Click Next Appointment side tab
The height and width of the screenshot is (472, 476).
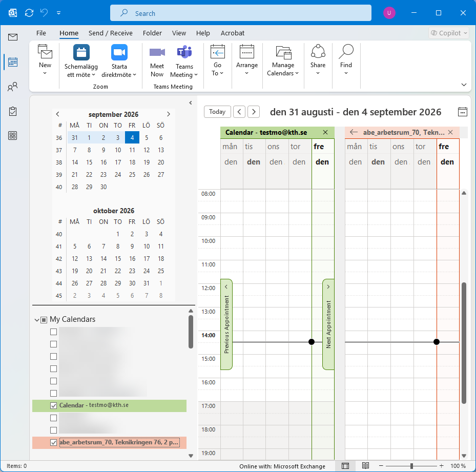coord(328,324)
